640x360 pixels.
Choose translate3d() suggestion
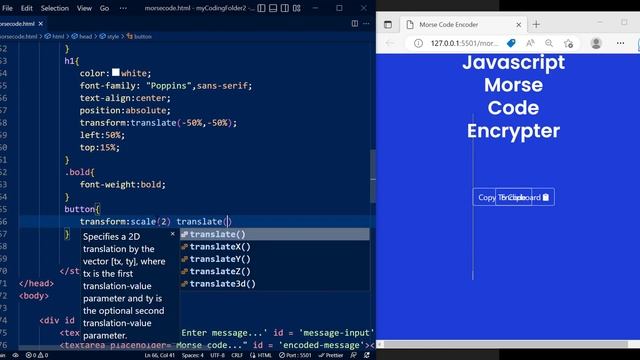[x=275, y=284]
